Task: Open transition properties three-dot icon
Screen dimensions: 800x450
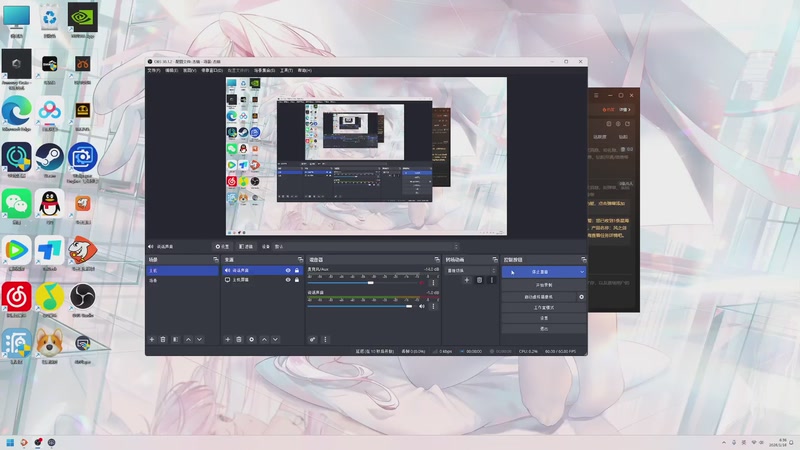Action: [491, 280]
